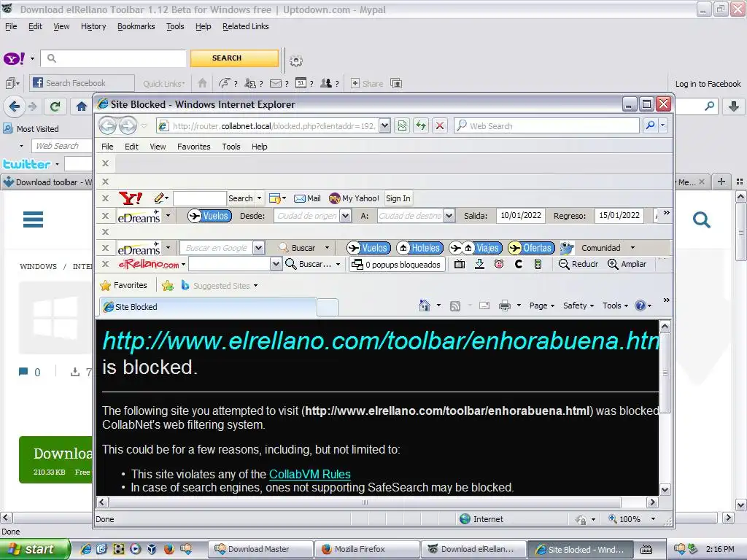
Task: Click Facebook events calendar icon
Action: [301, 83]
